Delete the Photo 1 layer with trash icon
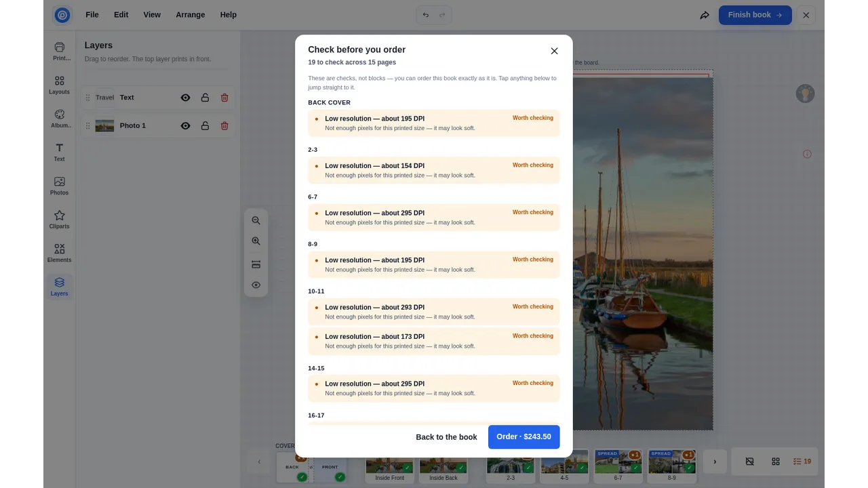The image size is (868, 488). click(x=224, y=126)
